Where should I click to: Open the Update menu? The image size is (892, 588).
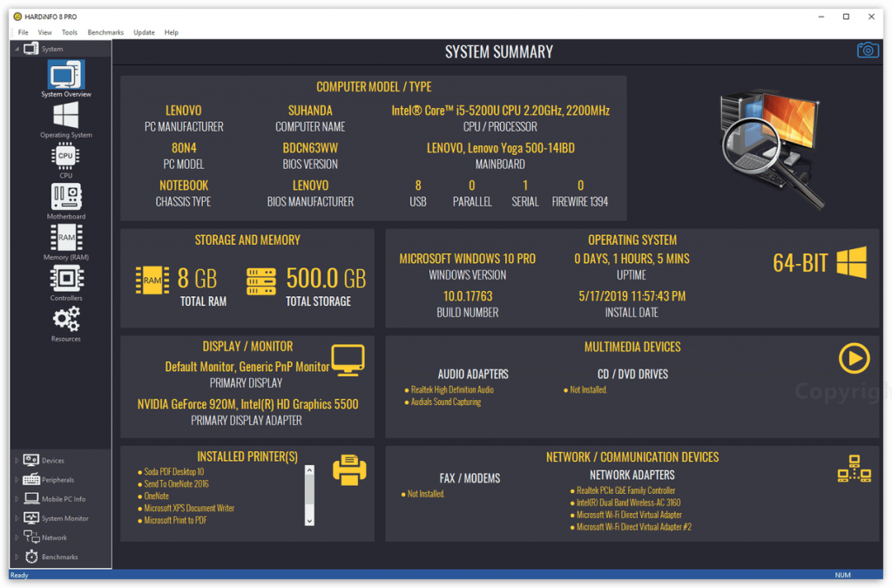(144, 32)
